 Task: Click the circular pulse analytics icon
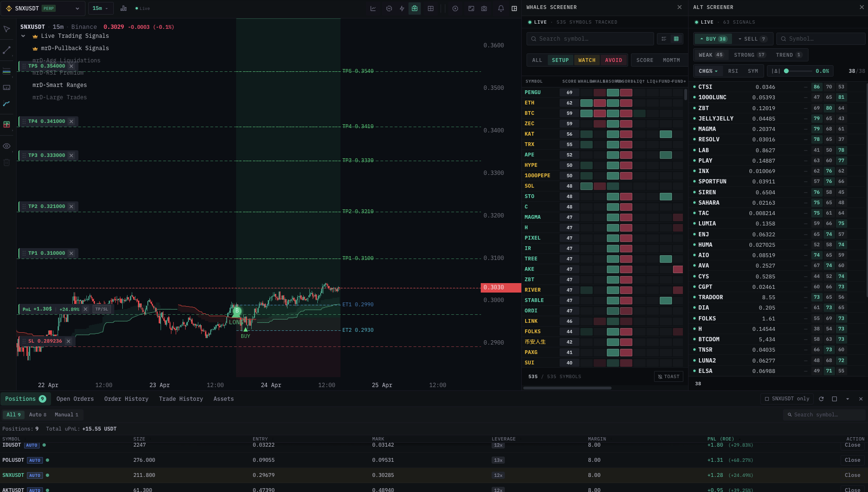click(x=389, y=9)
